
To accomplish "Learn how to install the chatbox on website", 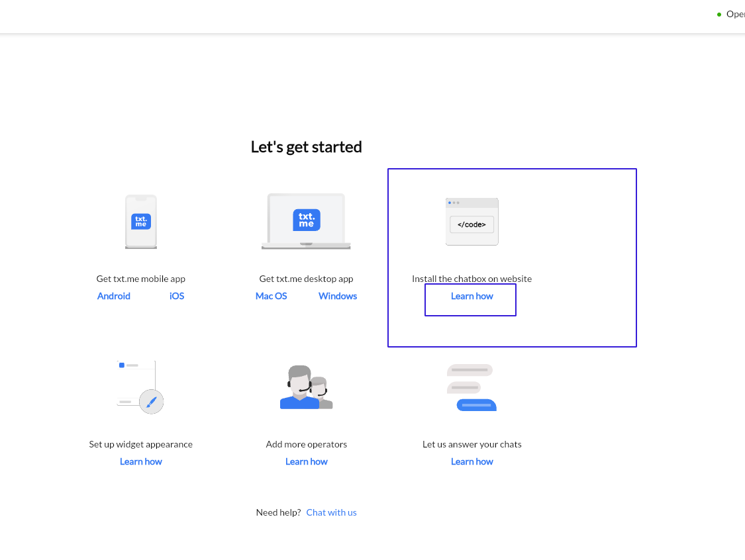I will tap(472, 296).
